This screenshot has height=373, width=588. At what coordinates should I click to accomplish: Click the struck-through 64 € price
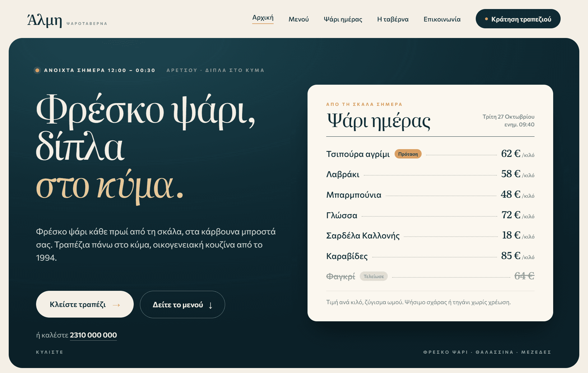click(524, 276)
